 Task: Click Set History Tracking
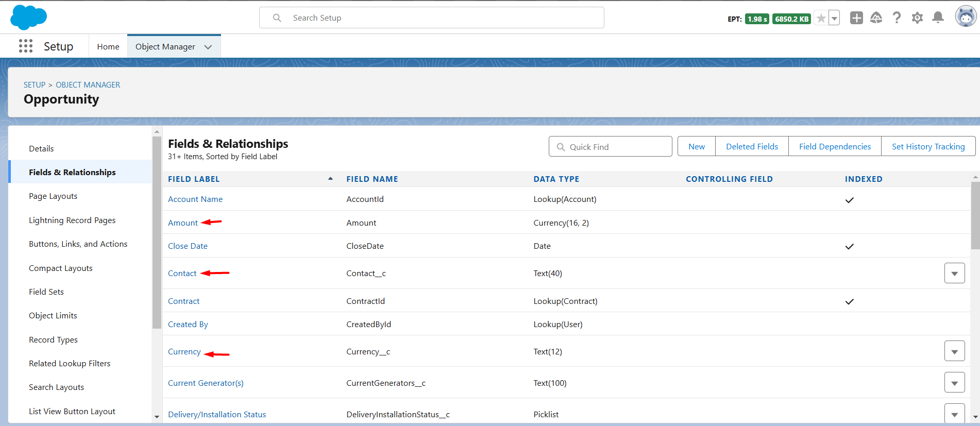(x=928, y=146)
